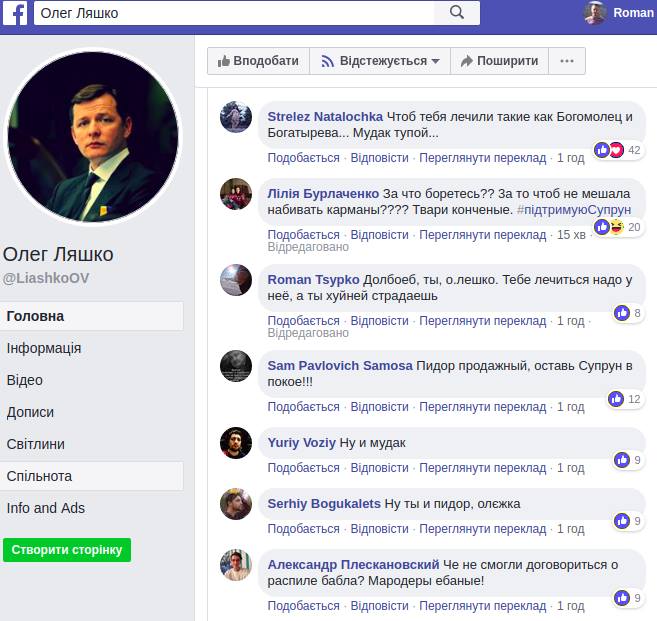Viewport: 657px width, 621px height.
Task: Toggle the Вподобати page like button
Action: point(258,61)
